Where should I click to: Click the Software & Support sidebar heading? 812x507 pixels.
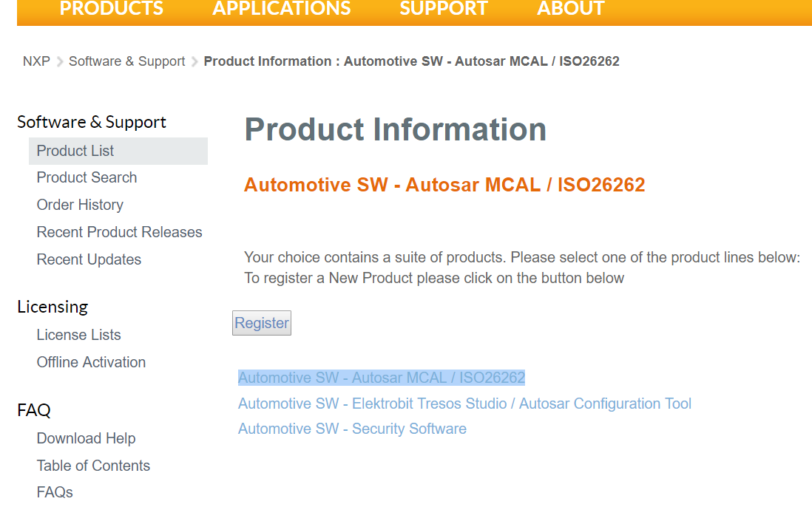[x=92, y=122]
